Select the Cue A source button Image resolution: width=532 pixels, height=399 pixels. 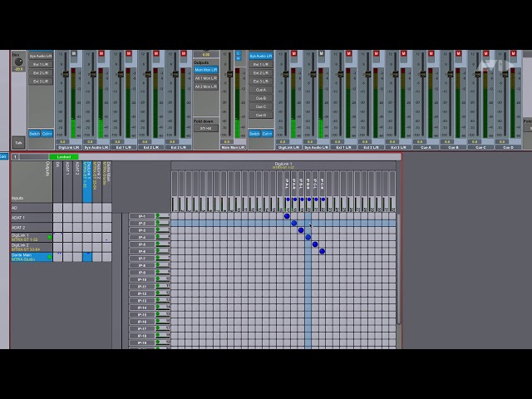pos(261,90)
